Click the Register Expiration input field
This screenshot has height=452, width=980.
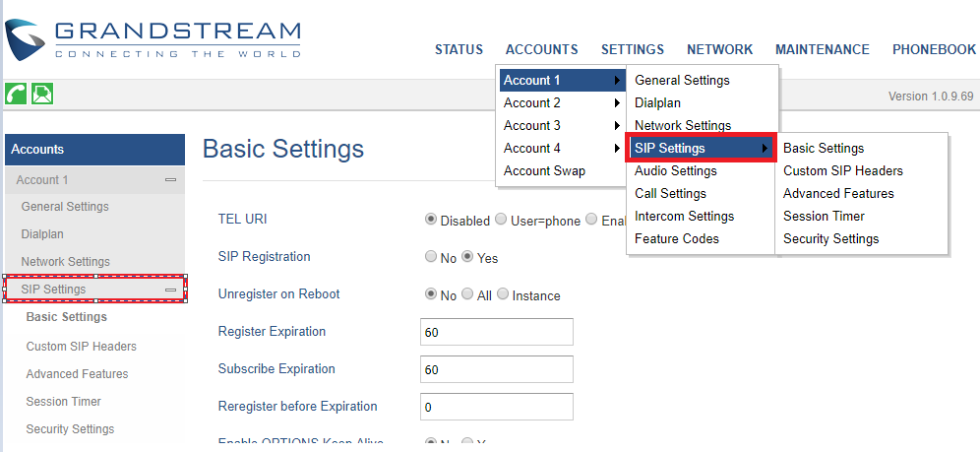click(497, 332)
